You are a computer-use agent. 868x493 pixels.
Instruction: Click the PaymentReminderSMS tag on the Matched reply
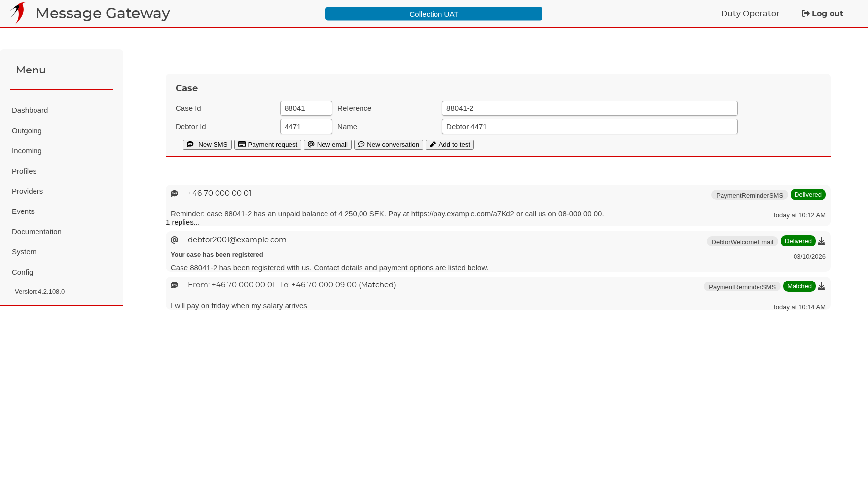click(742, 287)
